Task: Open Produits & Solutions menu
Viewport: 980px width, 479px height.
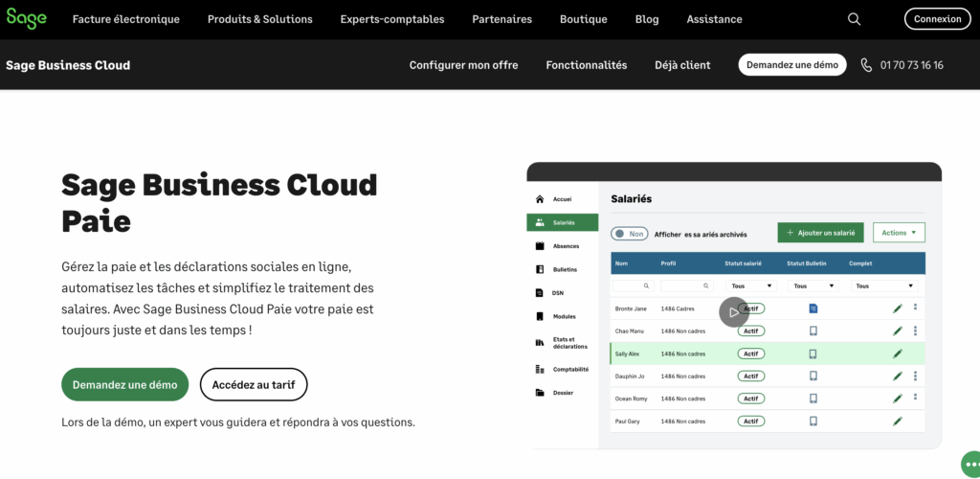Action: pyautogui.click(x=260, y=19)
